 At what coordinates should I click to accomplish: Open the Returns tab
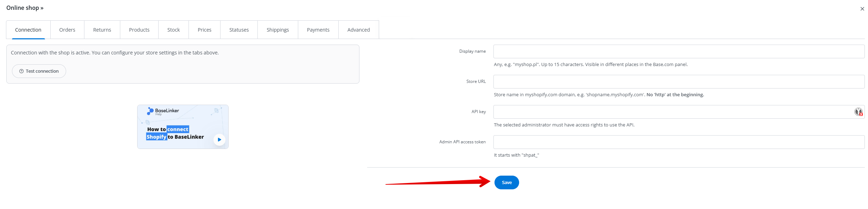[102, 30]
